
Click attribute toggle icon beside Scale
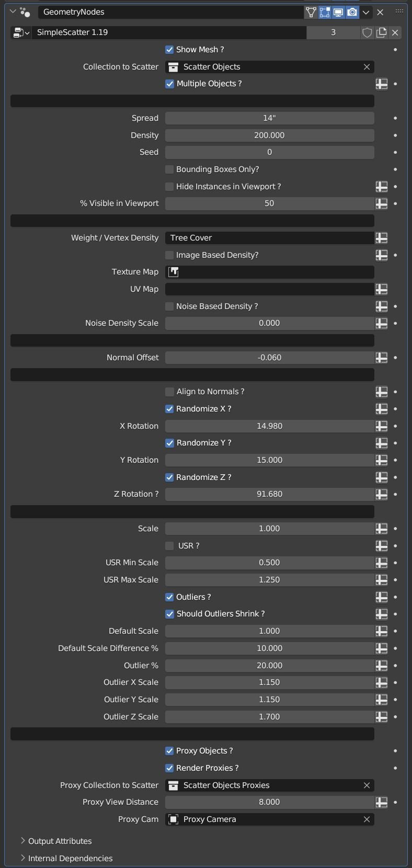point(382,529)
